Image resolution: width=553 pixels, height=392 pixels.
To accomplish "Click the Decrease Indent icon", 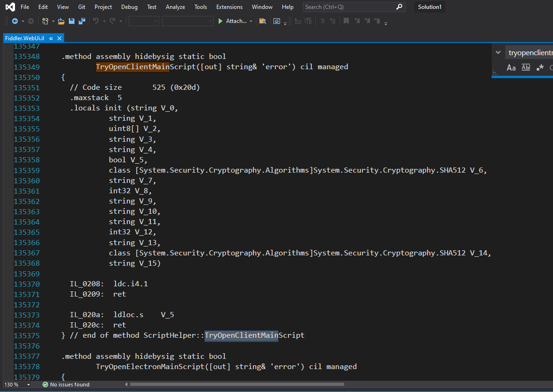I will pyautogui.click(x=298, y=21).
